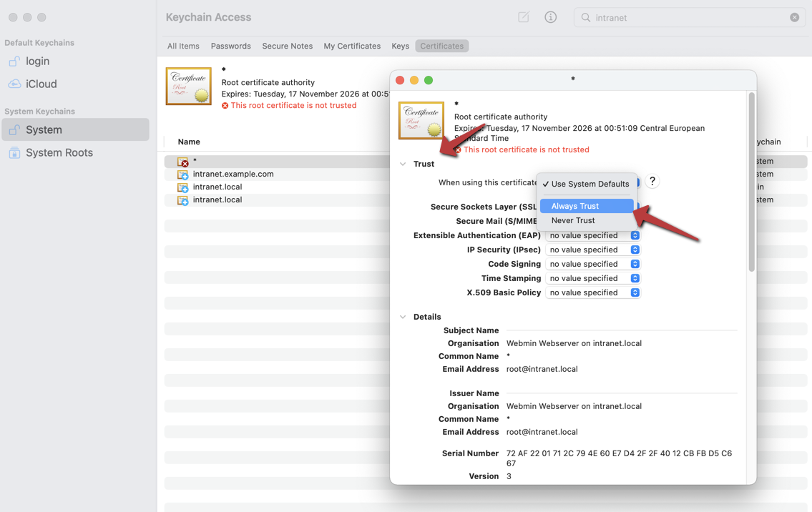The width and height of the screenshot is (812, 512).
Task: Click the System keychain lock icon
Action: pos(14,129)
